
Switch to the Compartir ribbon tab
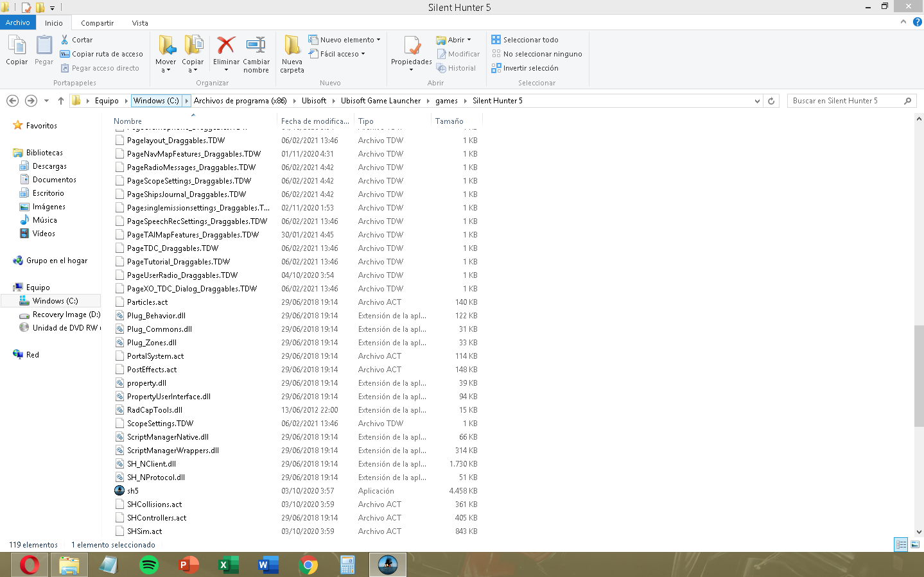pyautogui.click(x=97, y=23)
